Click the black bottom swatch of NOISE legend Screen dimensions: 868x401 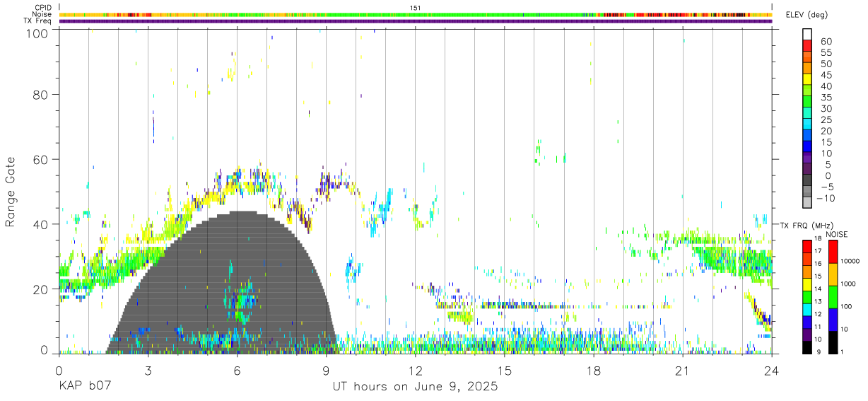[x=832, y=342]
